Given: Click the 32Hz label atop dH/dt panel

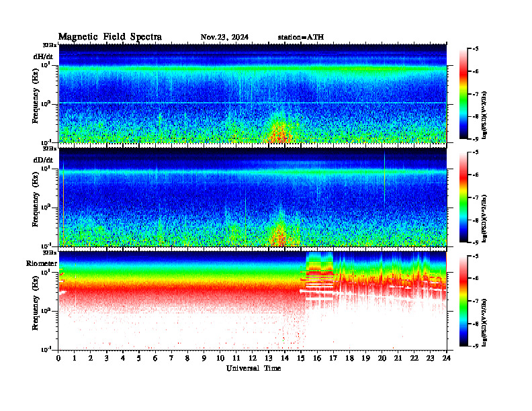Looking at the screenshot, I should [x=50, y=45].
